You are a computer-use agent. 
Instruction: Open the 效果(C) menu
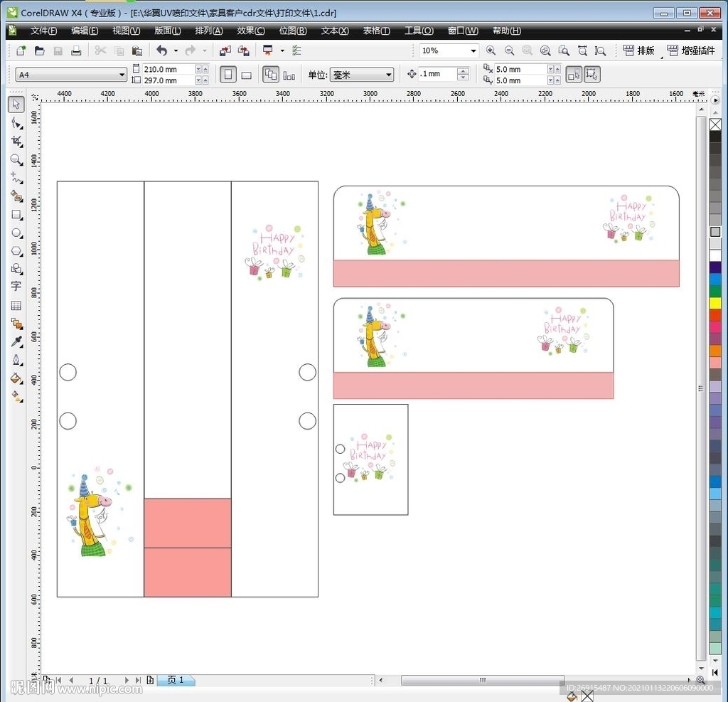[x=251, y=31]
